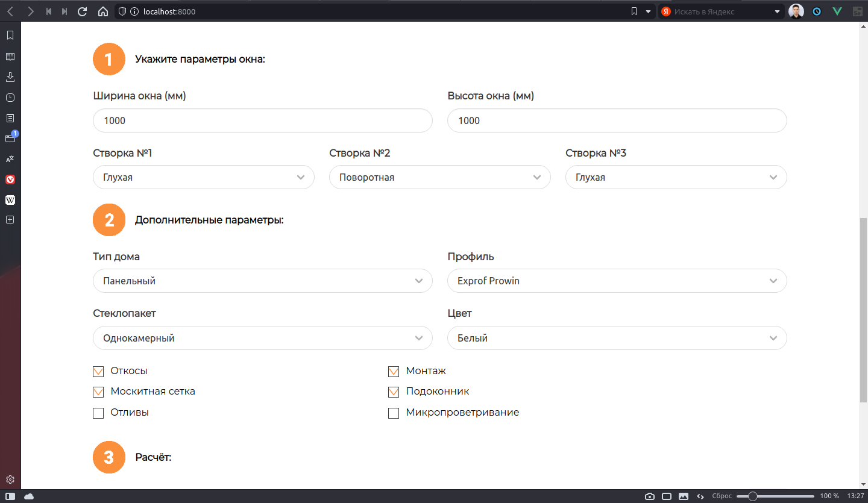This screenshot has height=503, width=868.
Task: Open the Створка №3 dropdown
Action: (676, 177)
